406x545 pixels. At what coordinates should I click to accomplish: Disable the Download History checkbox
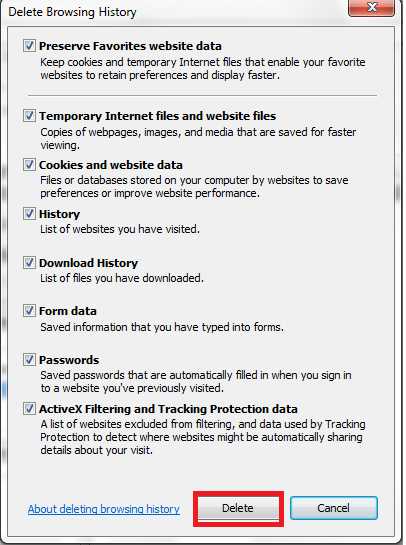[x=29, y=263]
